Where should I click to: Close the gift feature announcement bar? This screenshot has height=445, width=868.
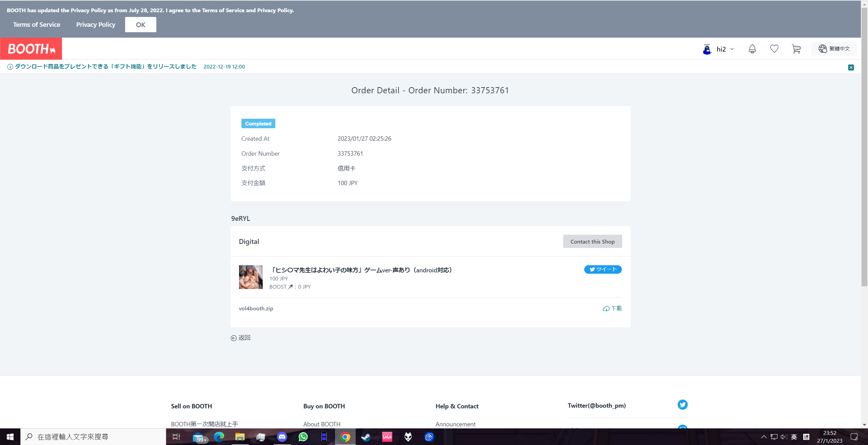click(851, 67)
